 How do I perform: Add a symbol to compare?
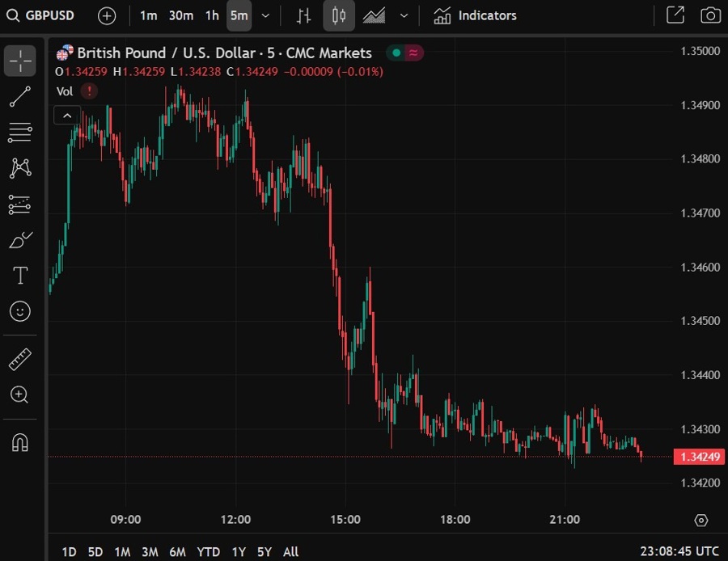point(107,16)
